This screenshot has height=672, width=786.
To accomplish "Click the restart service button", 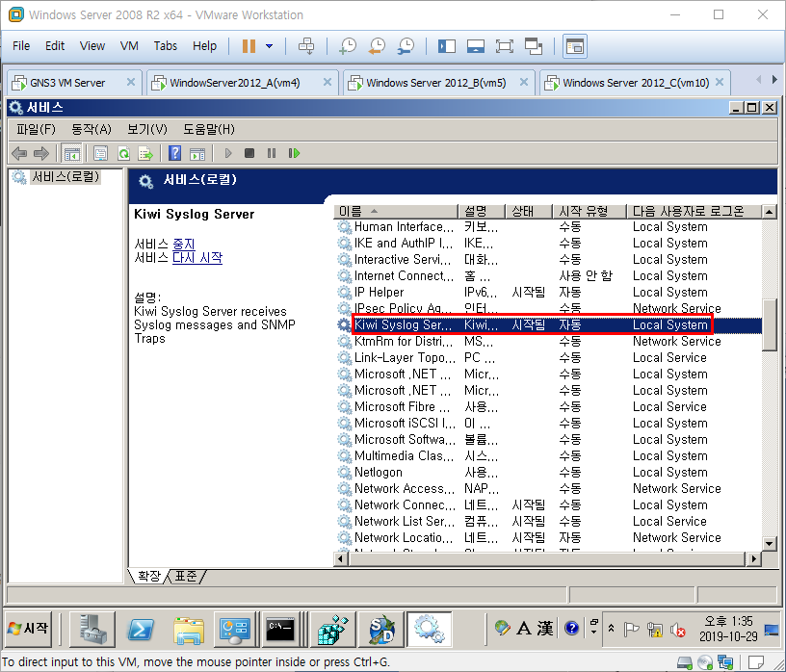I will point(294,153).
